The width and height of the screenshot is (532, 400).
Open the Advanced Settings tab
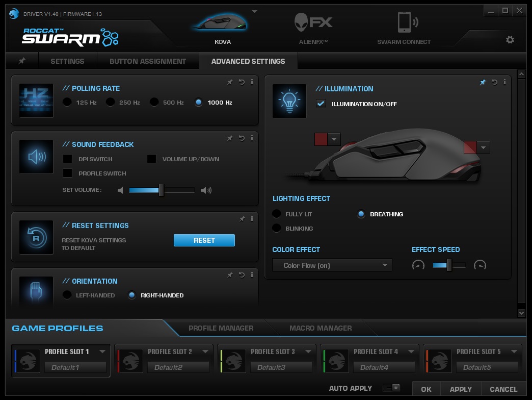[x=248, y=61]
